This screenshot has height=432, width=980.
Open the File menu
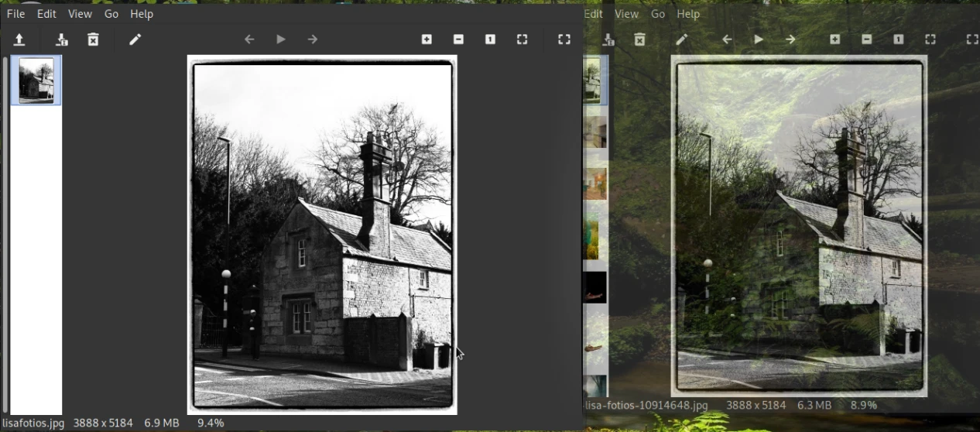[15, 14]
